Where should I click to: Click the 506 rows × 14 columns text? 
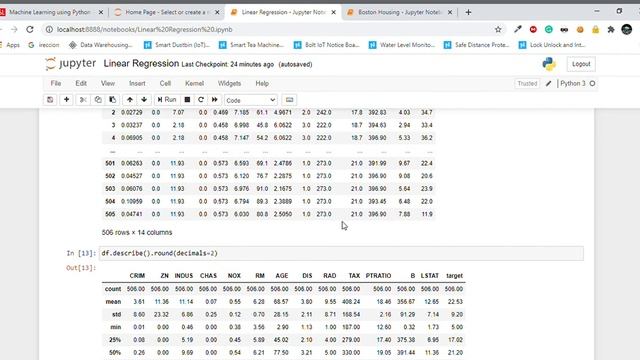pos(137,232)
